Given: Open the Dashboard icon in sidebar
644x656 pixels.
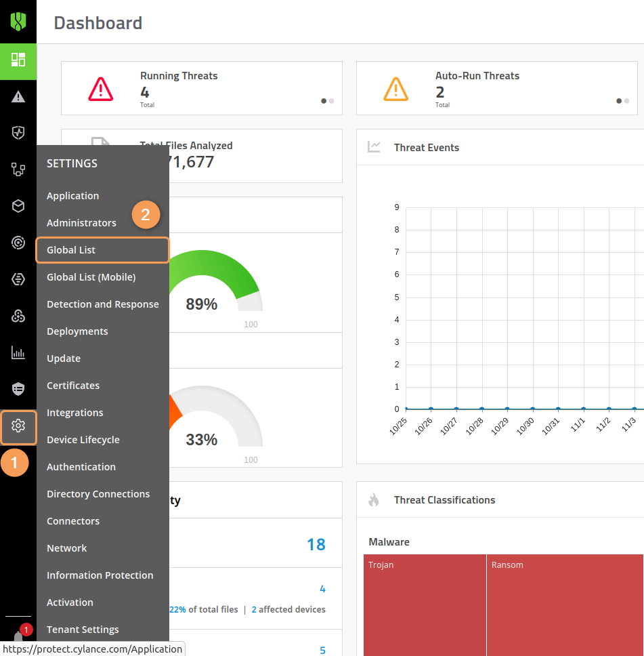Looking at the screenshot, I should tap(18, 60).
